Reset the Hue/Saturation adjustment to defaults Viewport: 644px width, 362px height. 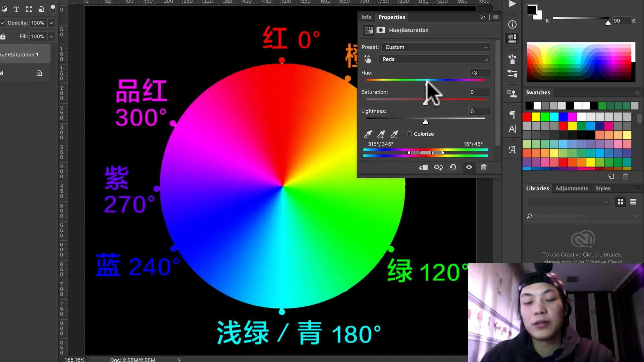tap(453, 167)
